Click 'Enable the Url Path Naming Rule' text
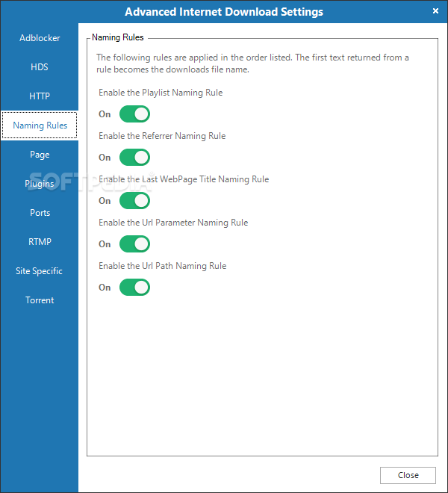The width and height of the screenshot is (448, 493). pyautogui.click(x=163, y=266)
